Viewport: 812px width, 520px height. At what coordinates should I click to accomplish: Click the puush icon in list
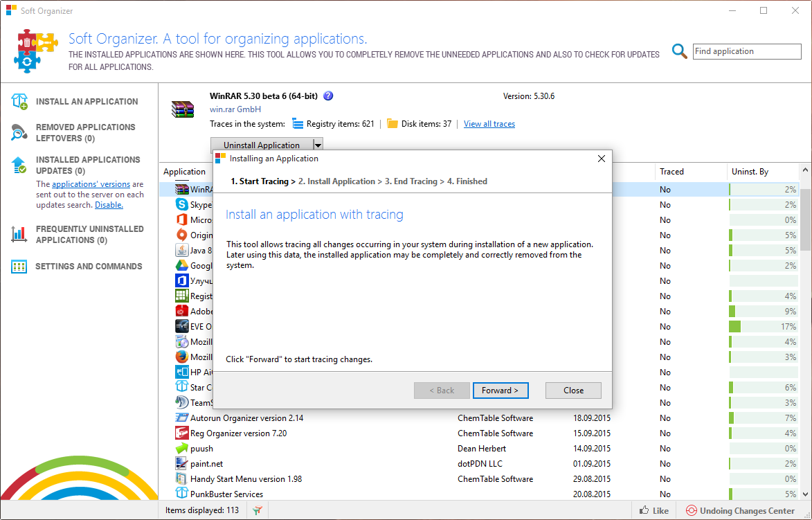pyautogui.click(x=182, y=449)
